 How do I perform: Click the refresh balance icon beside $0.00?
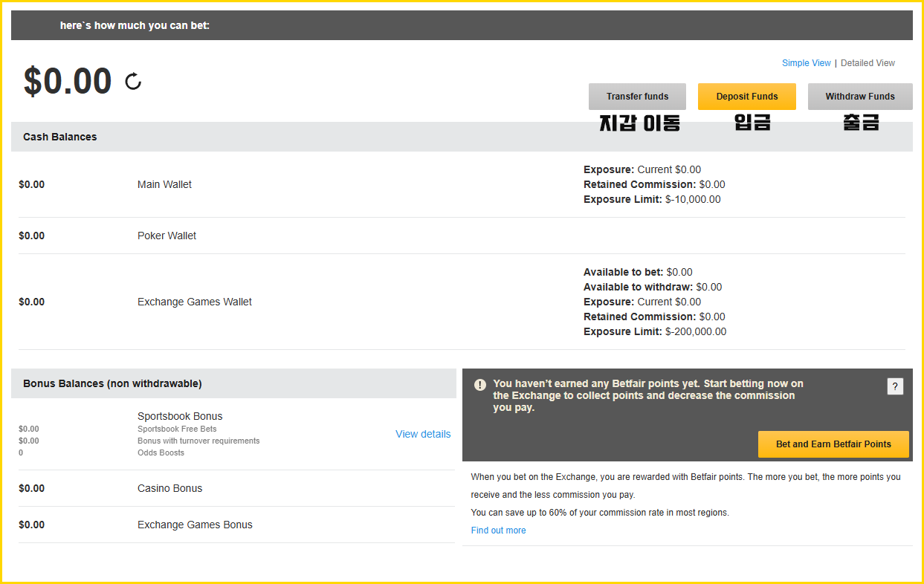coord(133,81)
